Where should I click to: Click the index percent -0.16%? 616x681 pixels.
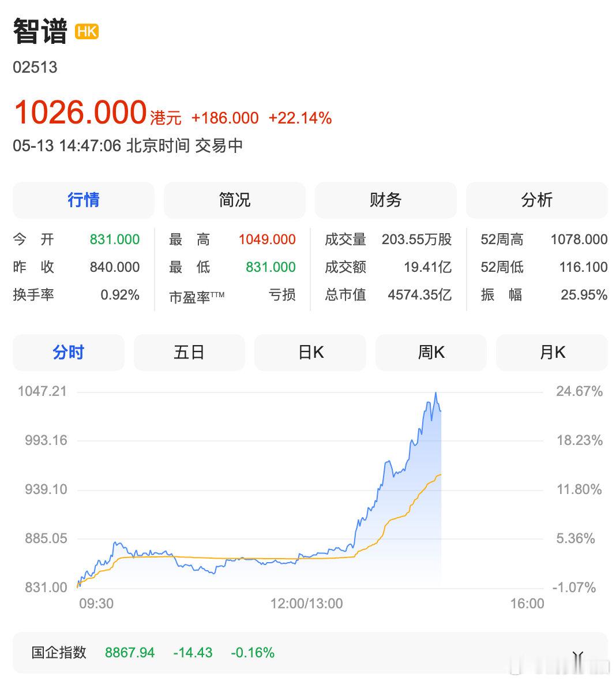tap(253, 653)
